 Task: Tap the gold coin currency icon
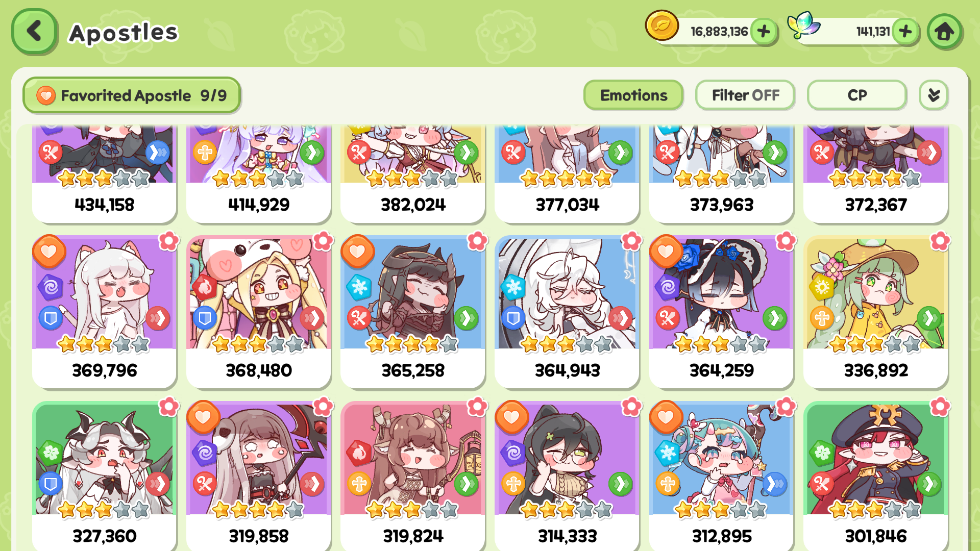pyautogui.click(x=661, y=26)
